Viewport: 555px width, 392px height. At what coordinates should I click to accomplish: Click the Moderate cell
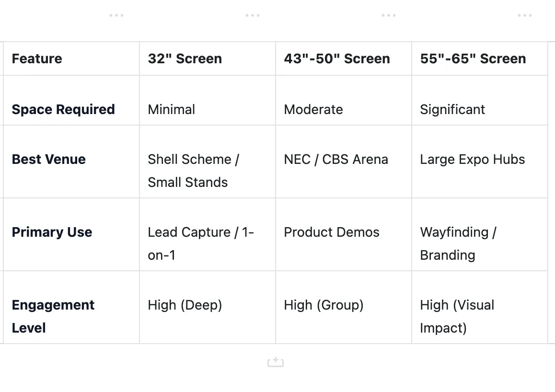313,109
